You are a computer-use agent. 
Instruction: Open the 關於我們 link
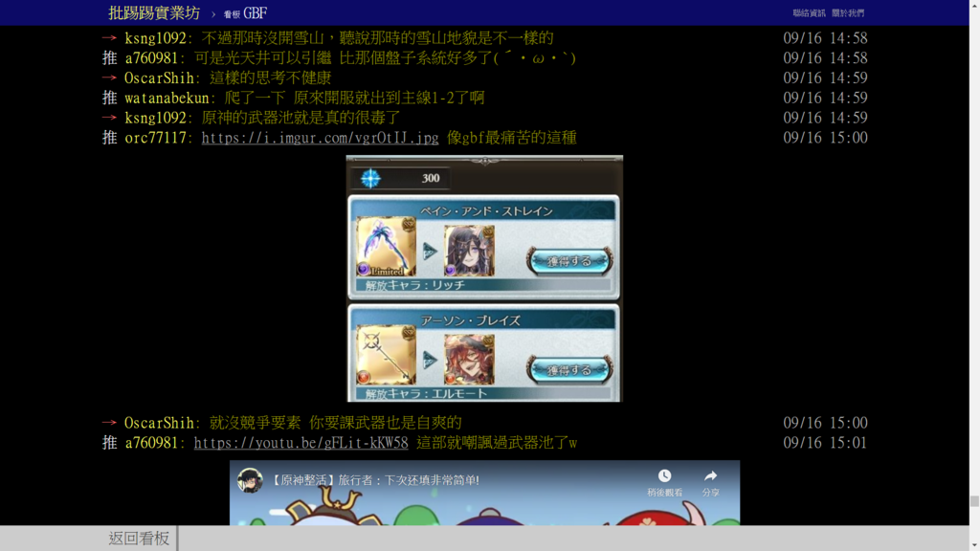coord(848,12)
